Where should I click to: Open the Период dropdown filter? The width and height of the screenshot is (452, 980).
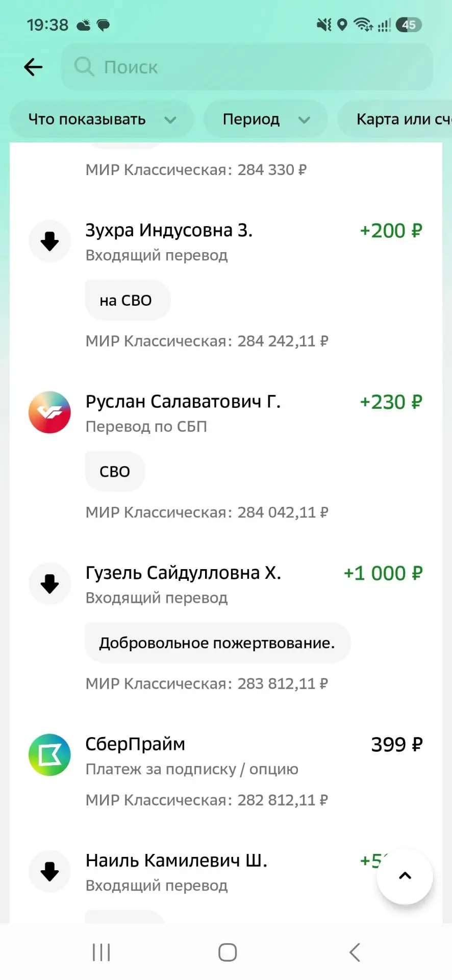pyautogui.click(x=266, y=119)
